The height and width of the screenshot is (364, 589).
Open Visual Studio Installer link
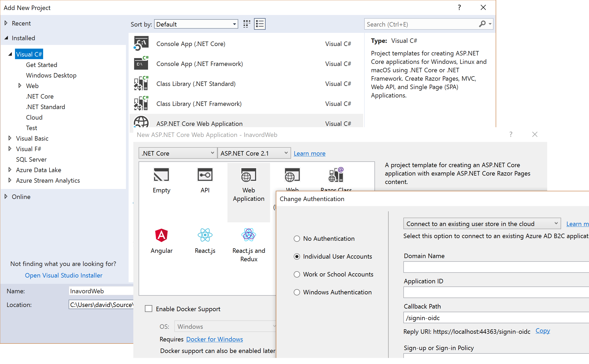tap(64, 275)
